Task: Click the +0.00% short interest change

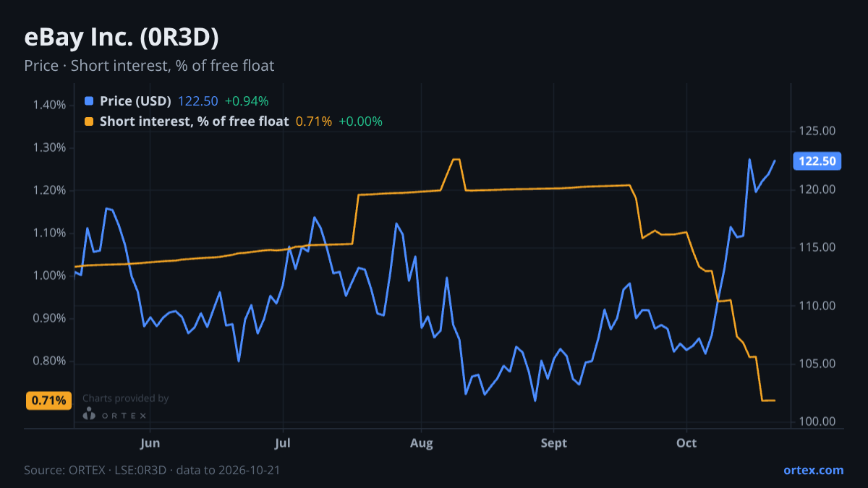Action: tap(360, 121)
